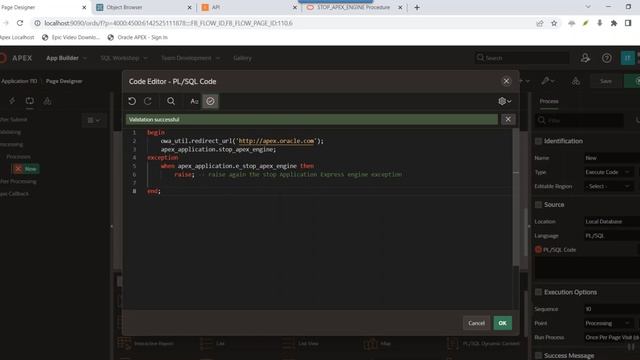Open find in the code editor
Screen dimensions: 640x360
pyautogui.click(x=171, y=101)
